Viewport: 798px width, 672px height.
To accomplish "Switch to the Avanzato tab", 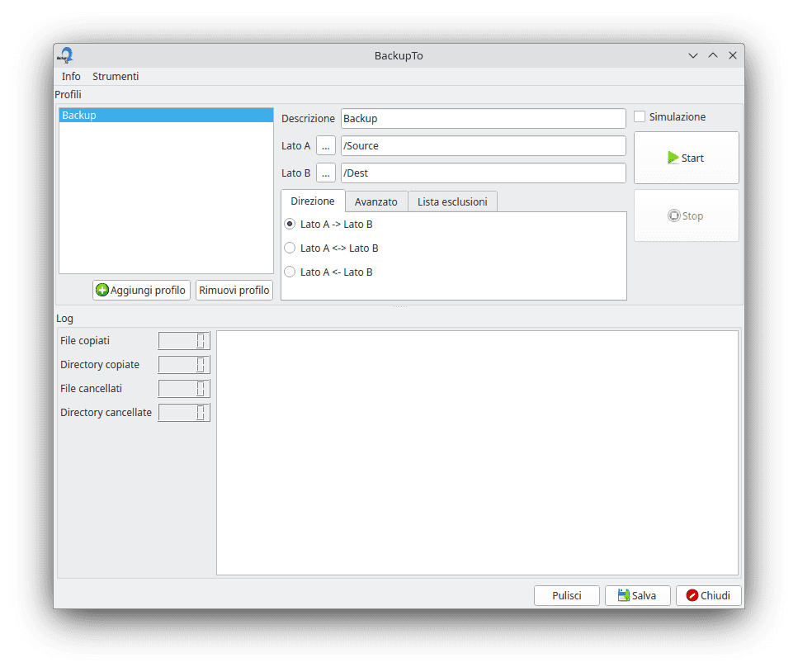I will 376,202.
